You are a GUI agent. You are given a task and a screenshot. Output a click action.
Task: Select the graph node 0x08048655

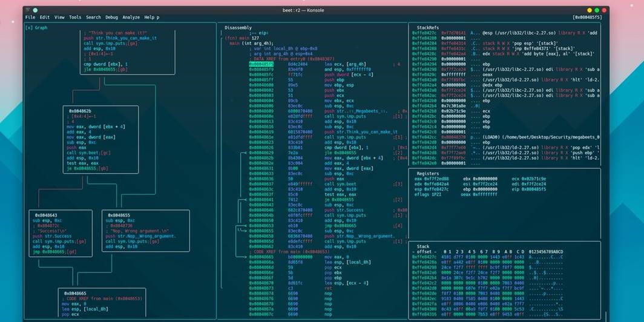click(119, 215)
